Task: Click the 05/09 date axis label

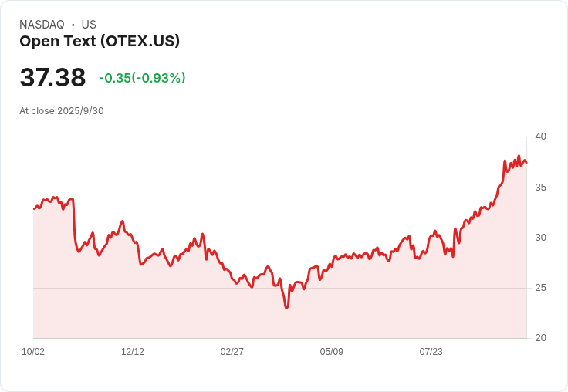Action: [331, 352]
